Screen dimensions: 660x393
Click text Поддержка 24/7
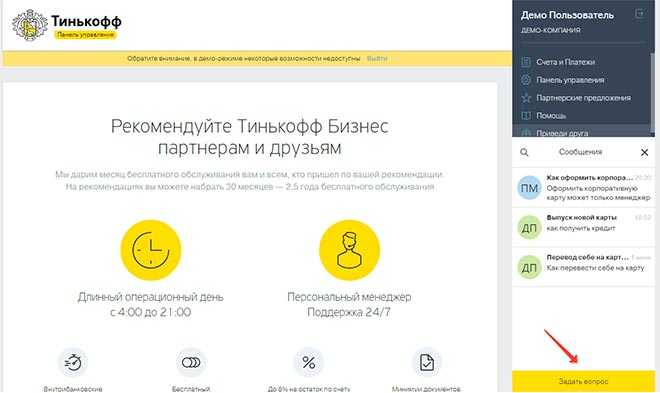coord(349,312)
